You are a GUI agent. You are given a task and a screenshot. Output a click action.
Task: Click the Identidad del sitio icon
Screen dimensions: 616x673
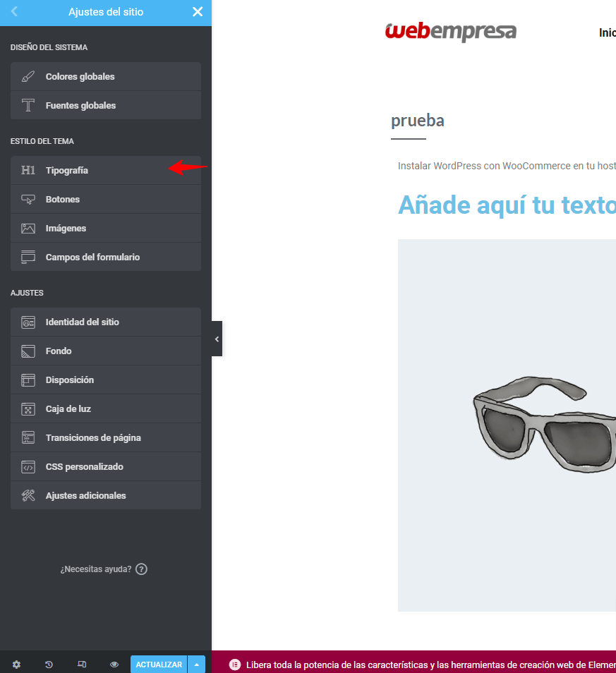click(28, 322)
